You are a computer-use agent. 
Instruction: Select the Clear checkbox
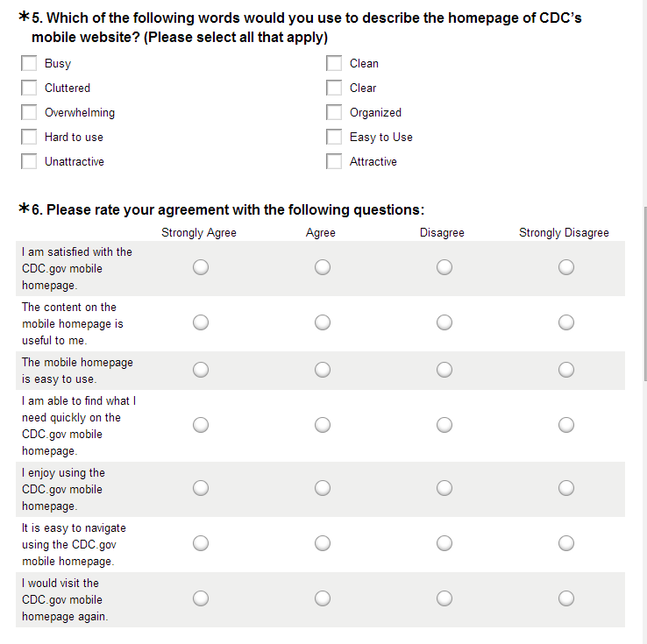click(334, 88)
